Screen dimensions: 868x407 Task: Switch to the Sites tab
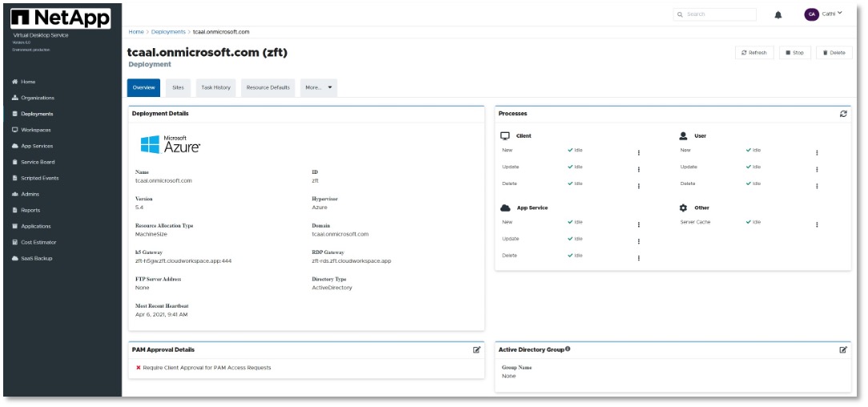point(178,87)
